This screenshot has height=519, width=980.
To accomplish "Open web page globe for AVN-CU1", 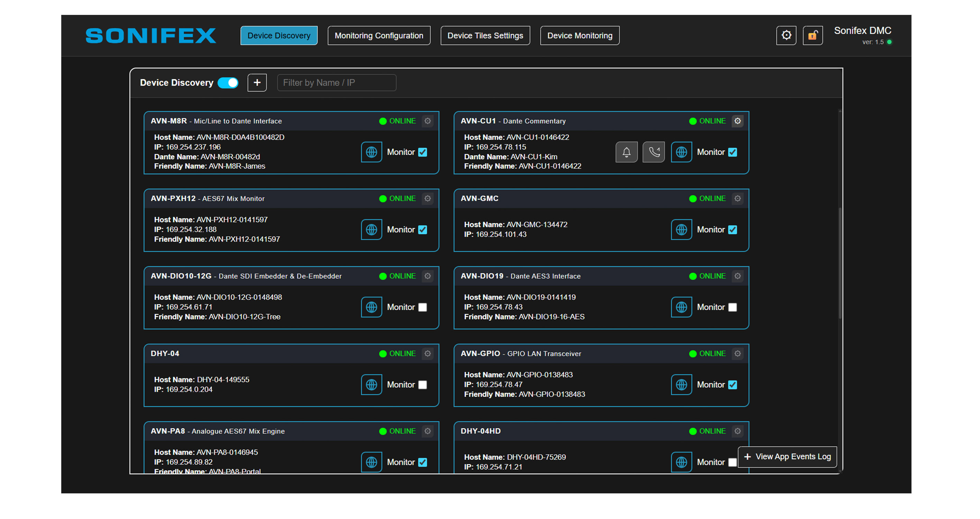I will pos(681,152).
